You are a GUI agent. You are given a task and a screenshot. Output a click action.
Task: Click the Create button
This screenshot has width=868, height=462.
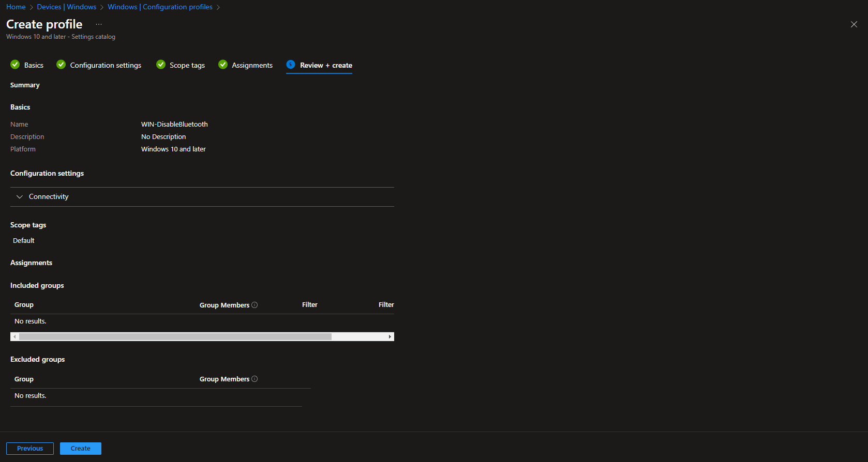[81, 449]
